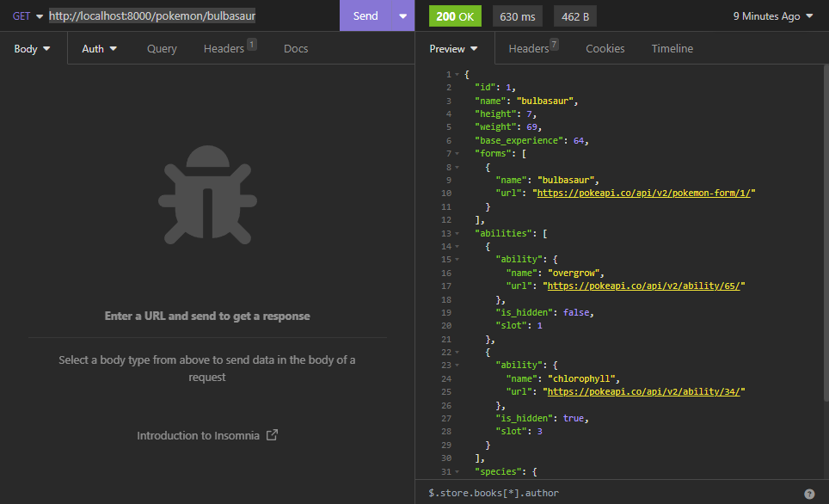Click the "overgrow" value on line 16

(574, 273)
